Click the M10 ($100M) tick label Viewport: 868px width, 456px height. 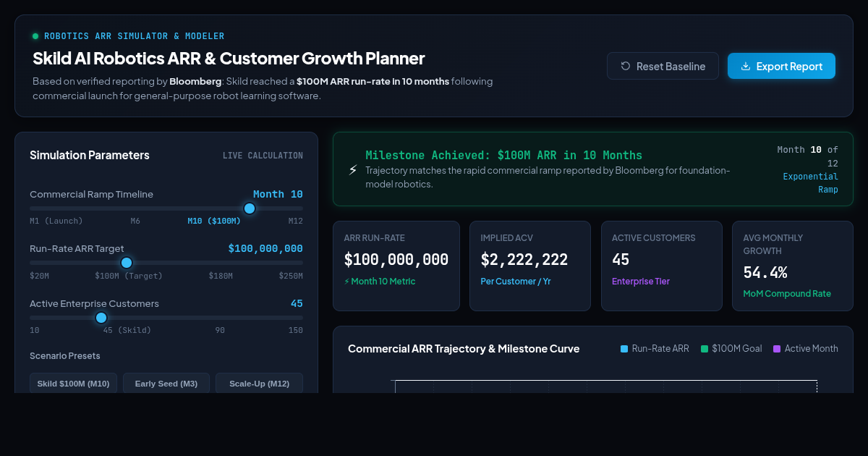click(214, 221)
